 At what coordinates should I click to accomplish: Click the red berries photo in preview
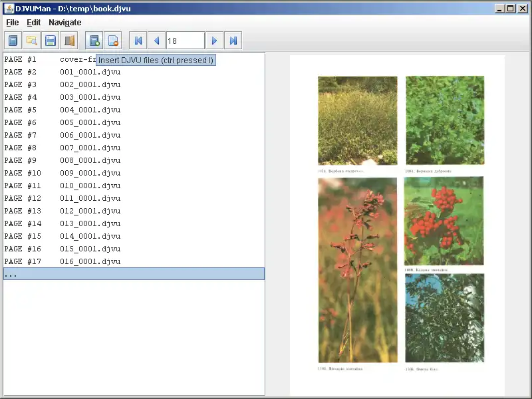point(444,221)
